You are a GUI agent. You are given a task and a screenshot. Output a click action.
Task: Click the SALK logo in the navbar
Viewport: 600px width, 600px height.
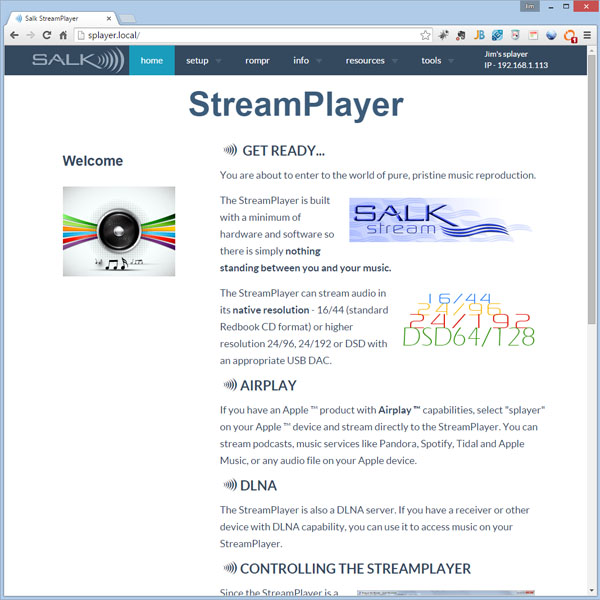coord(78,60)
